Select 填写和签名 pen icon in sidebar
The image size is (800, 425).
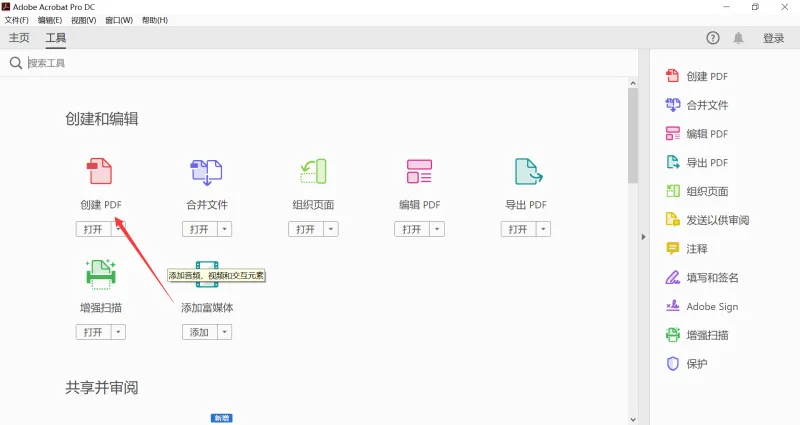coord(672,277)
